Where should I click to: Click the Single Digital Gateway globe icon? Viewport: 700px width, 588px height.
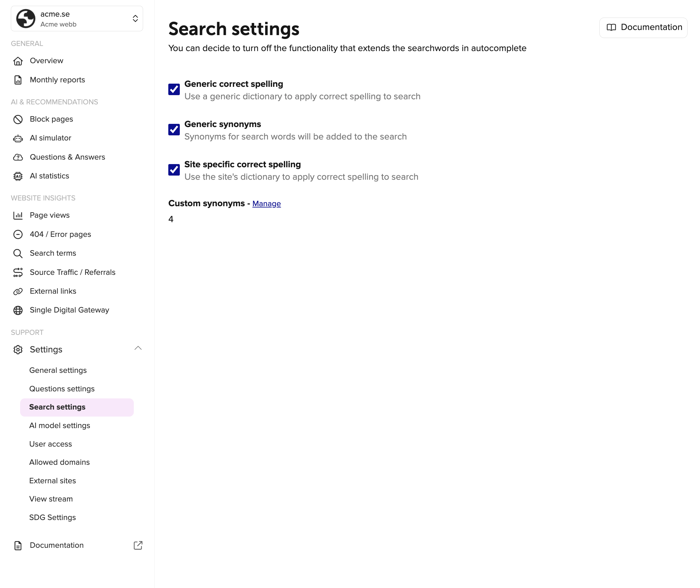click(x=18, y=310)
